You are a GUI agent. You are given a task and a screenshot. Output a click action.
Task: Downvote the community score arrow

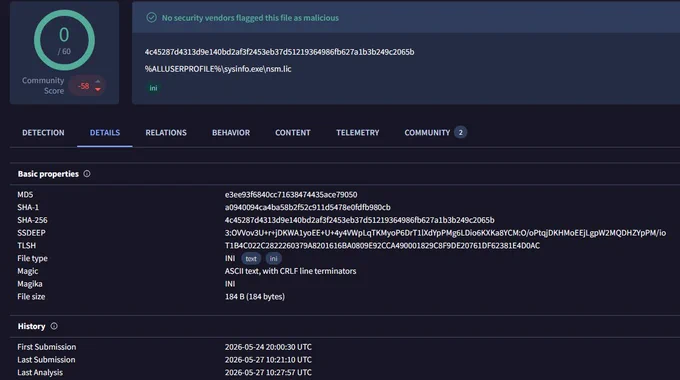(x=98, y=89)
